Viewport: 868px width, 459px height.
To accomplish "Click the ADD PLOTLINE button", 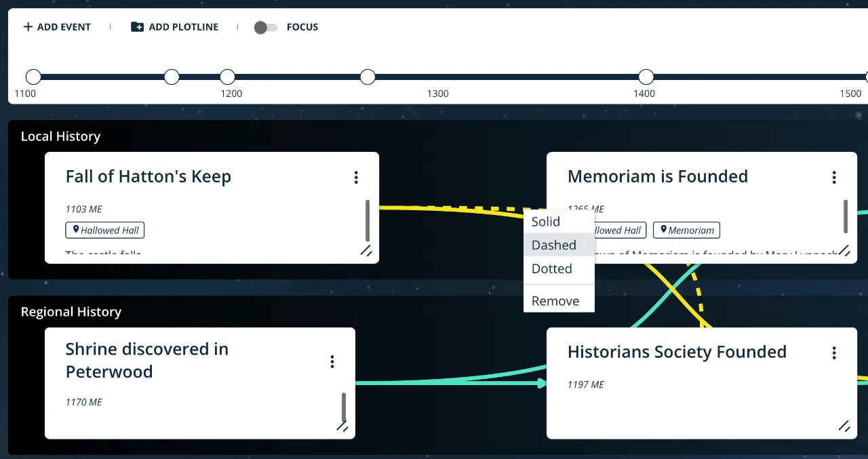I will coord(174,26).
